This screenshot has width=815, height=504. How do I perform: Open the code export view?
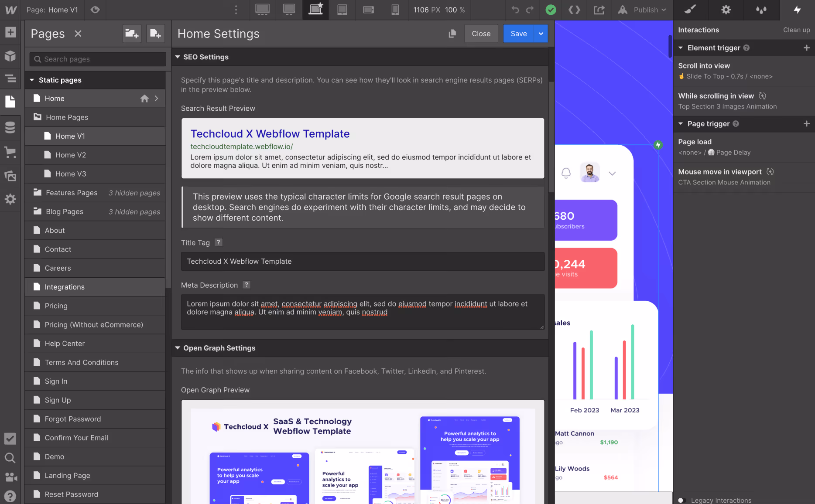(x=574, y=10)
